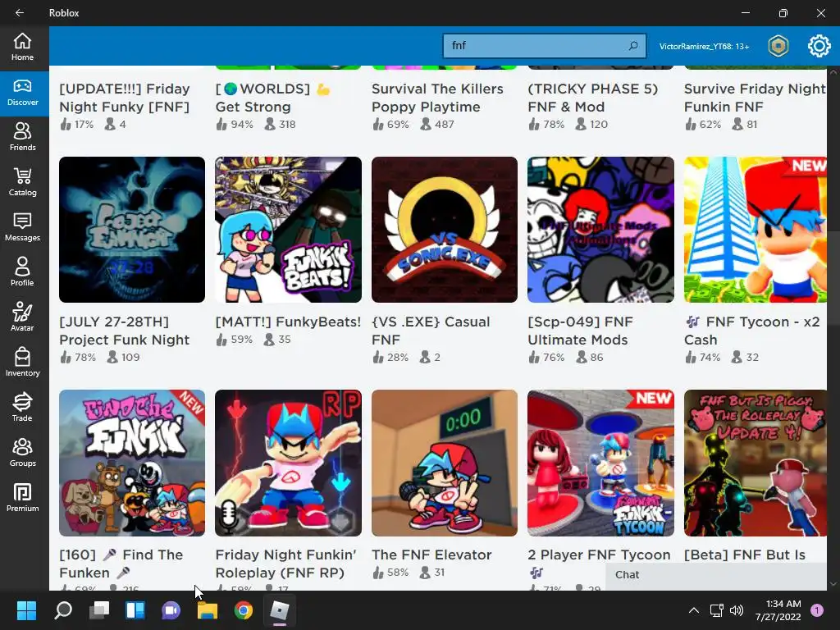
Task: Open the settings gear menu
Action: pos(819,46)
